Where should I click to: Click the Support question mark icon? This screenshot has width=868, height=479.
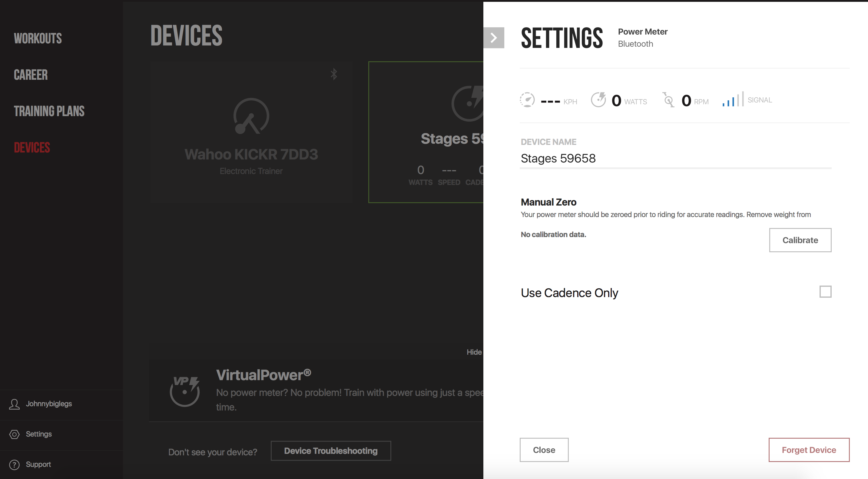14,464
